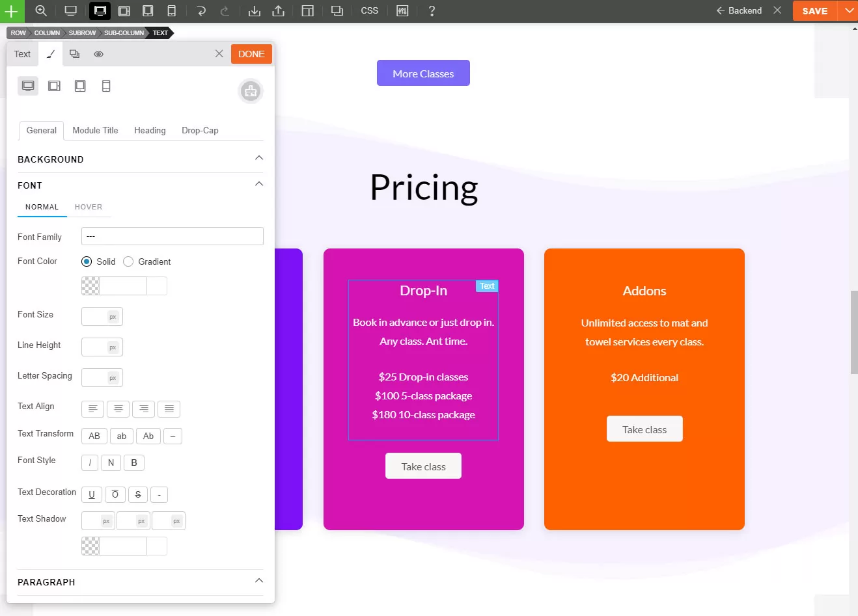Toggle the eye visibility tab in panel
This screenshot has height=616, width=858.
pyautogui.click(x=98, y=54)
